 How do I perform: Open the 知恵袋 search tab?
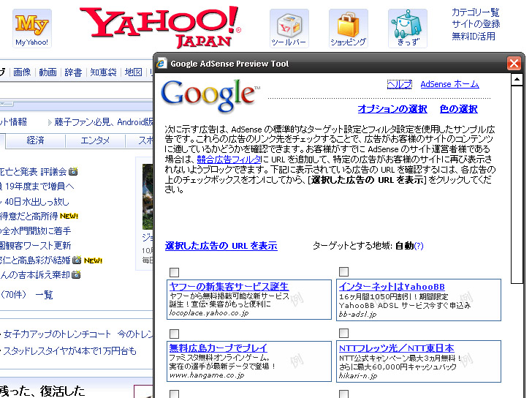(104, 72)
